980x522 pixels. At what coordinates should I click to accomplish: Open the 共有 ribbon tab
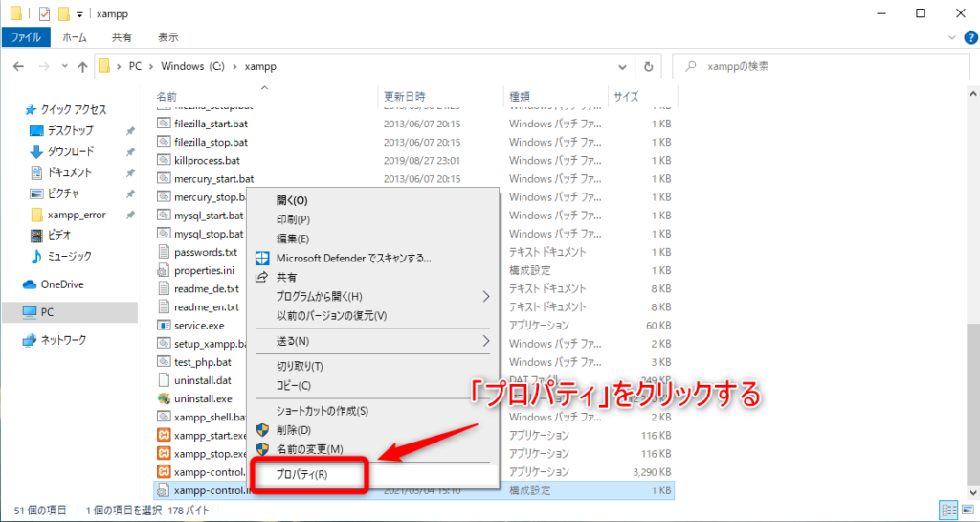coord(122,37)
